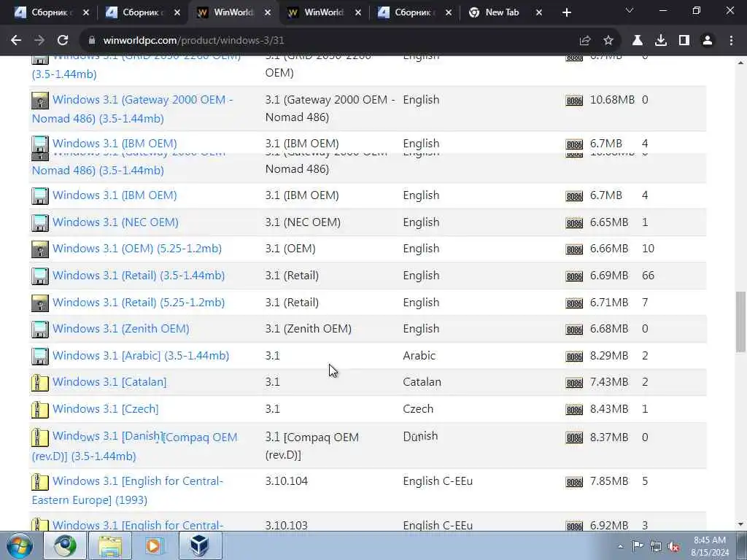Click the 3.10.104 version cell
The image size is (747, 560).
tap(286, 481)
